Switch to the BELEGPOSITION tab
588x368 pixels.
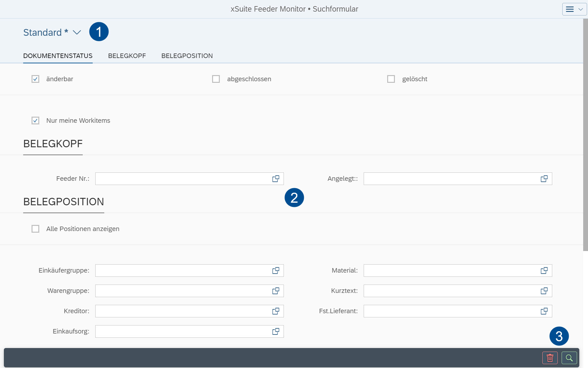(187, 55)
